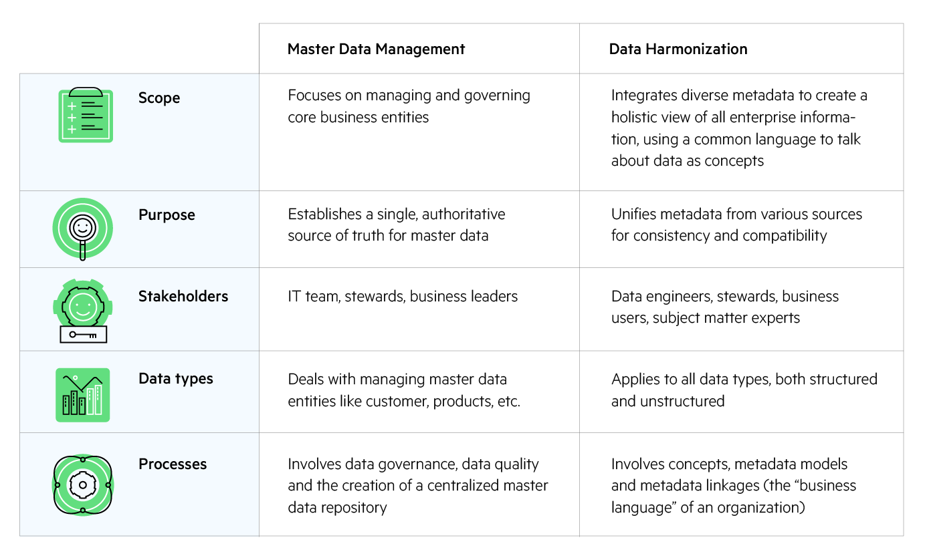Click 'IT team, stewards, business leaders' cell
The height and width of the screenshot is (560, 927).
tap(403, 297)
